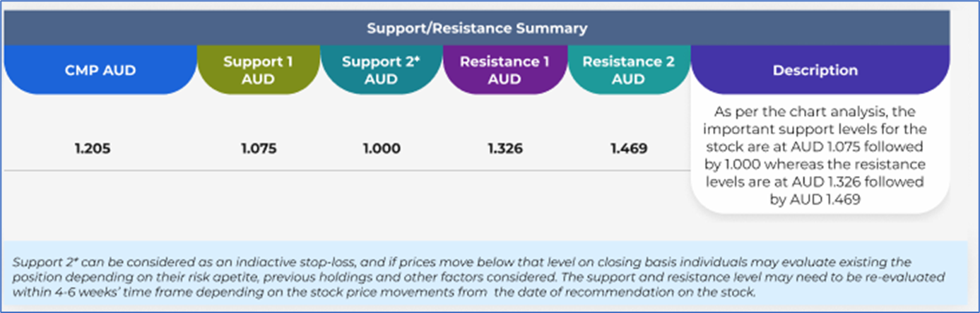Click the chart analysis description text box
This screenshot has height=313, width=980.
(820, 155)
